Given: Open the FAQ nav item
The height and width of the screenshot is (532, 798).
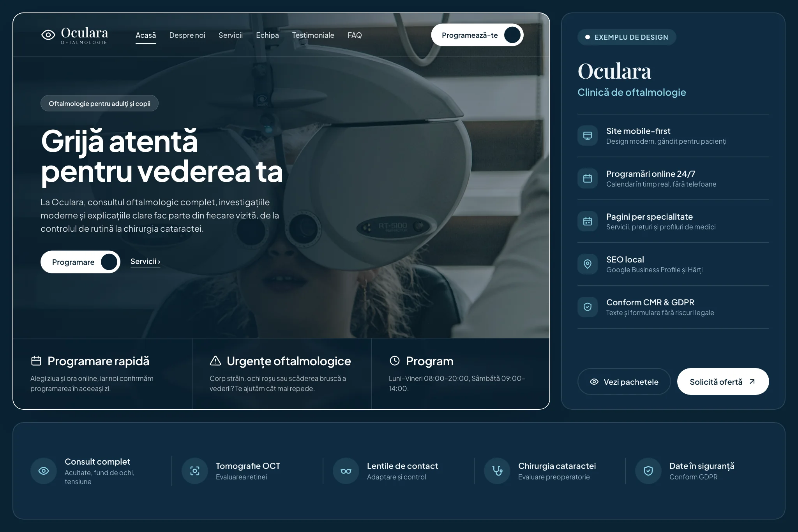Looking at the screenshot, I should pyautogui.click(x=355, y=35).
